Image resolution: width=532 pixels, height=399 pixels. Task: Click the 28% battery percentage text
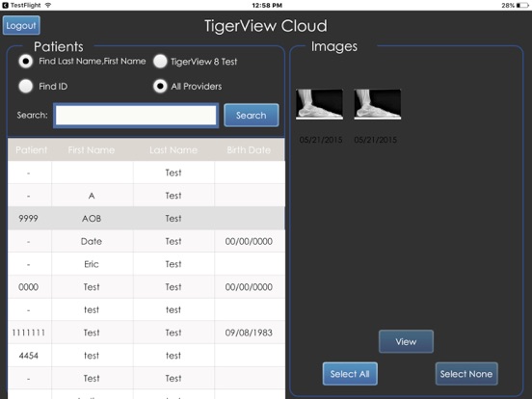click(508, 6)
